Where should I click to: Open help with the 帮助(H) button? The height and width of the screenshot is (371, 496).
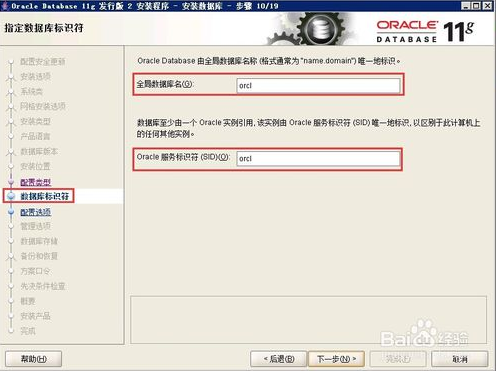coord(34,359)
